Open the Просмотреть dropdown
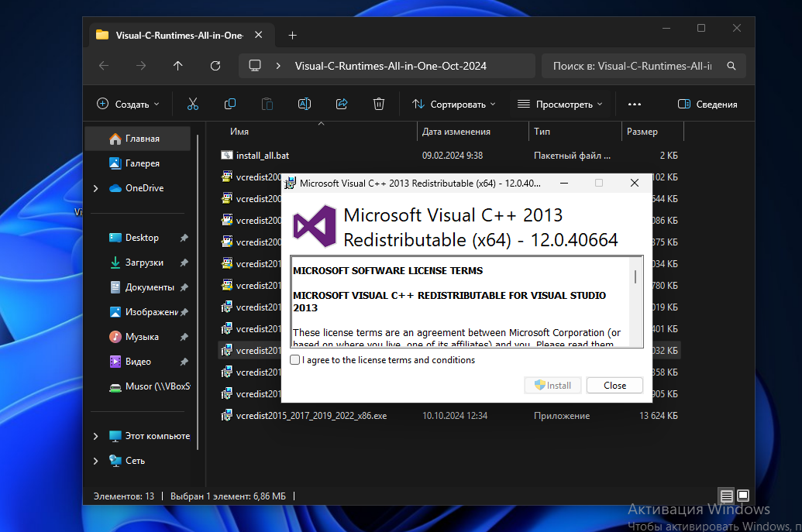Image resolution: width=802 pixels, height=532 pixels. click(x=560, y=105)
